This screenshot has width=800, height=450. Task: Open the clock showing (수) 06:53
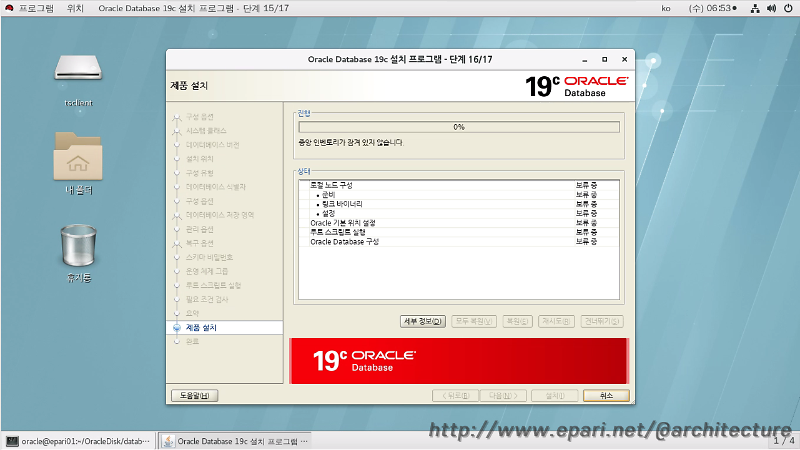712,8
